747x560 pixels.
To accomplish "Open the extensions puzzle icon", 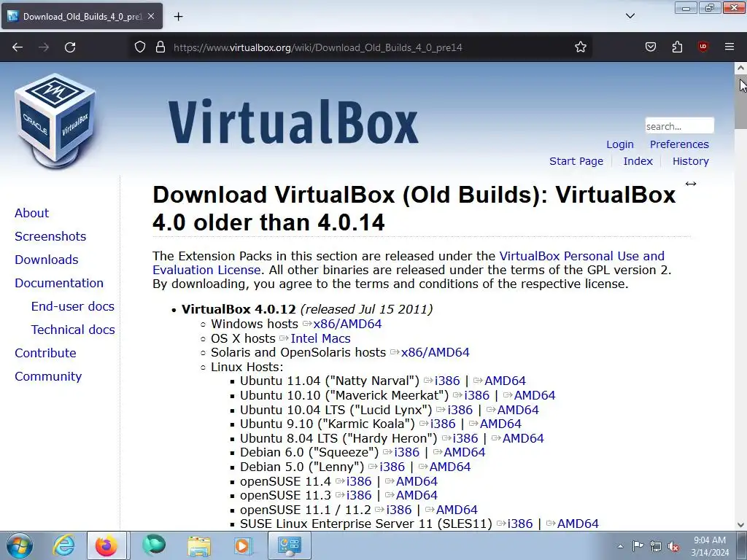I will 677,47.
